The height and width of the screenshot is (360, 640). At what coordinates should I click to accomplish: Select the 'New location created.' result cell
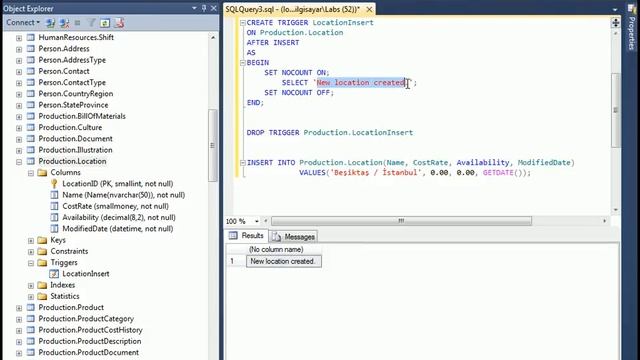(284, 261)
